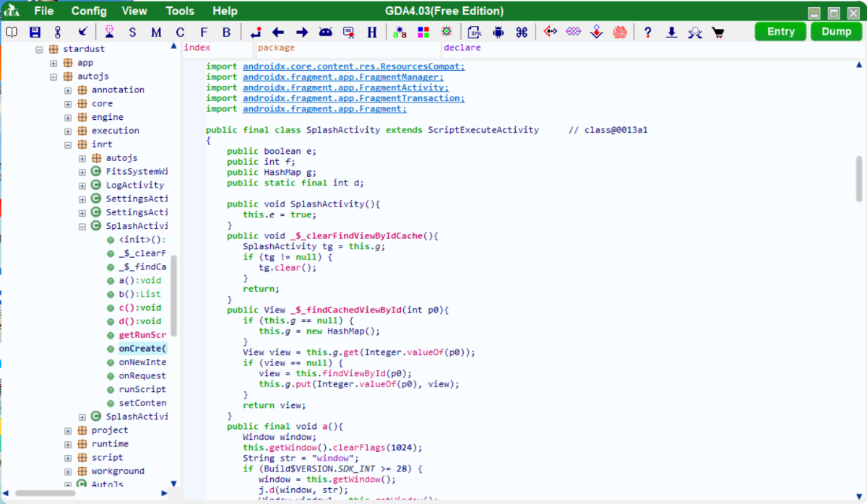
Task: Click the F toolbar letter button
Action: pos(203,32)
